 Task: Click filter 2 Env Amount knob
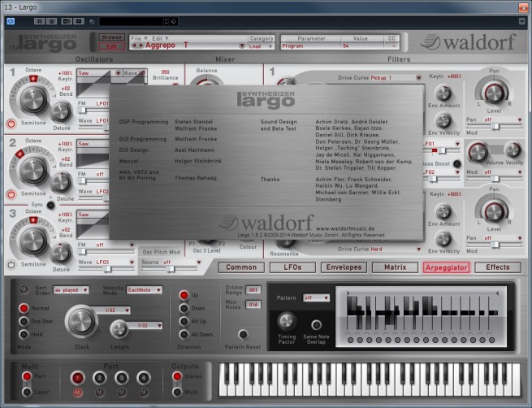click(x=443, y=212)
